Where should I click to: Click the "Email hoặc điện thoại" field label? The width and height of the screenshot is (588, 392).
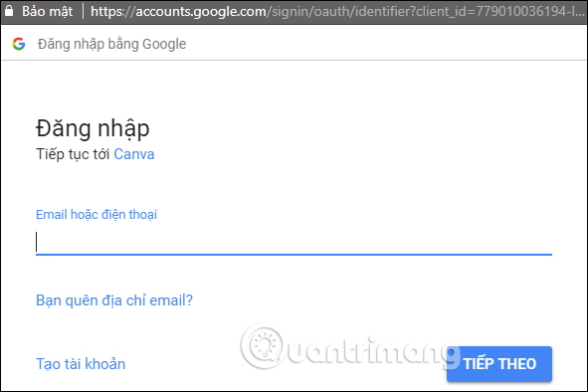click(x=97, y=215)
